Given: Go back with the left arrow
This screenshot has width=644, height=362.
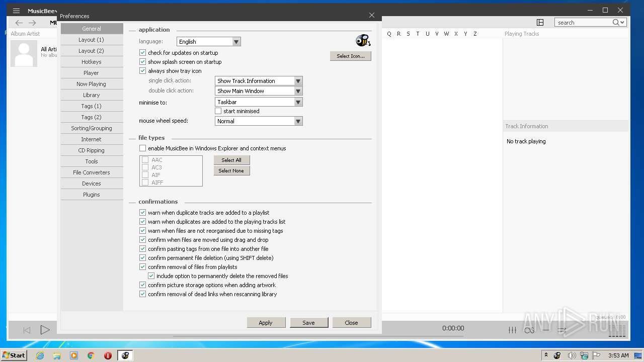Looking at the screenshot, I should (x=19, y=23).
